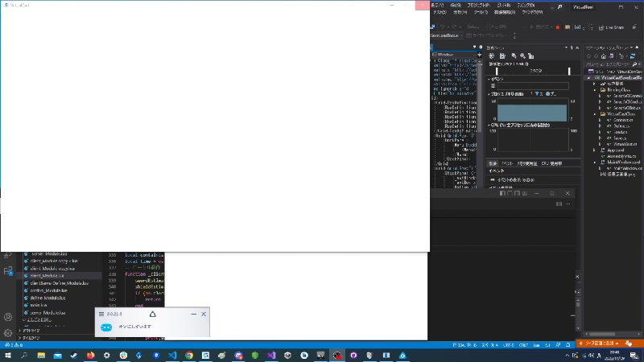Click Live Share in Visual Studio toolbar

[x=611, y=27]
